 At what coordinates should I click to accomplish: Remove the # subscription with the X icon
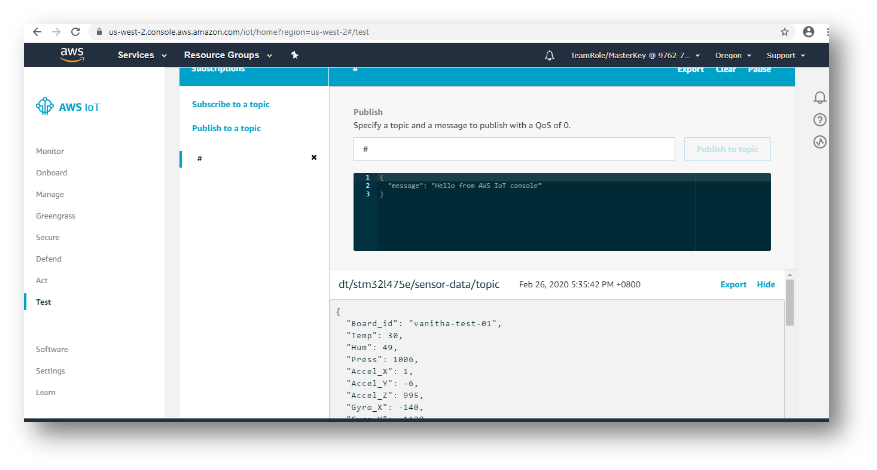(x=314, y=158)
